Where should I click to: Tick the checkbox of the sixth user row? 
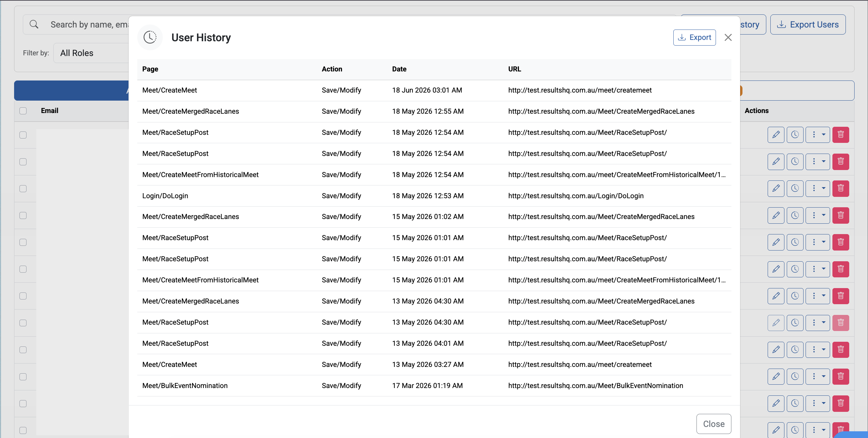[23, 269]
